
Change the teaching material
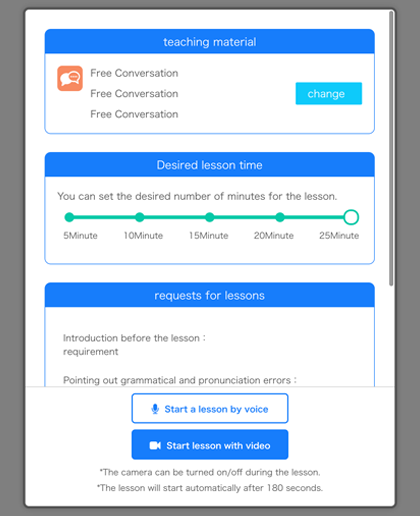click(x=328, y=93)
